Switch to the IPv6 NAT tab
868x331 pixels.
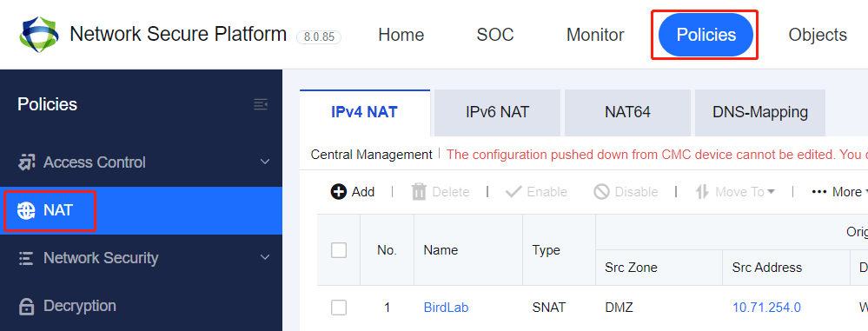click(x=497, y=112)
